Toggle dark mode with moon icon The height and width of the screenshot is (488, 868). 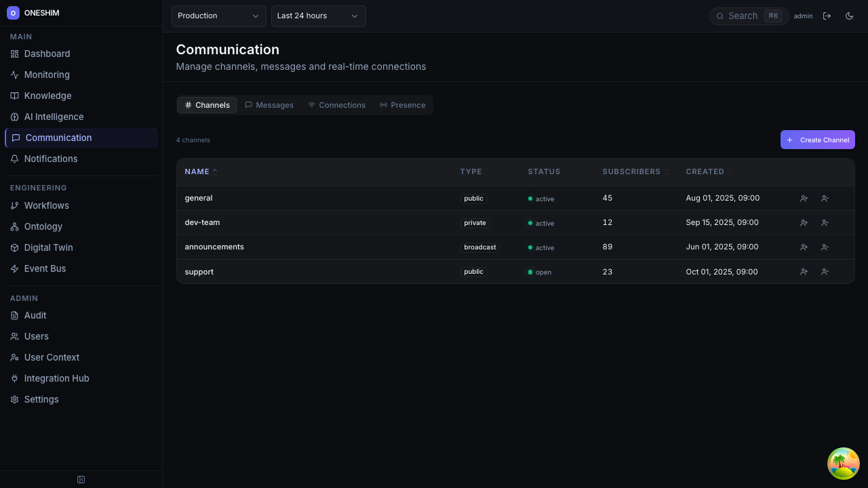(849, 16)
